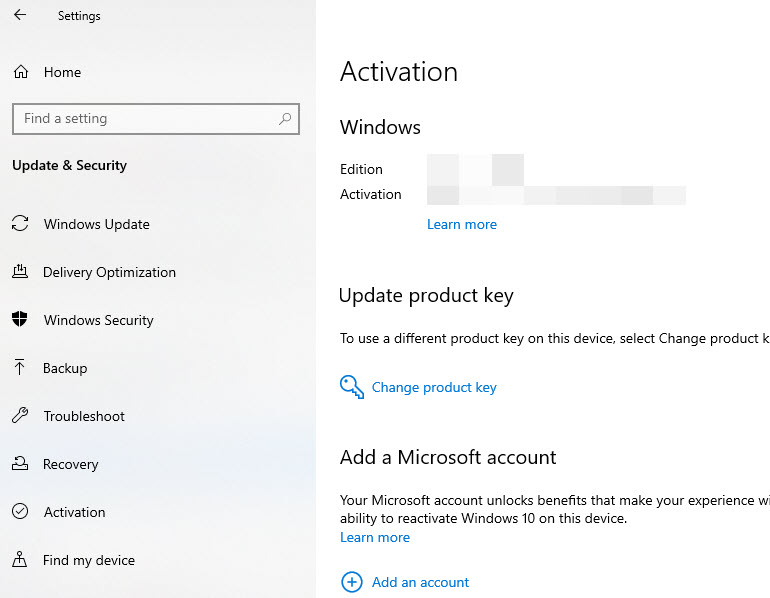Click the key icon beside Change product key
Image resolution: width=770 pixels, height=598 pixels.
point(352,387)
